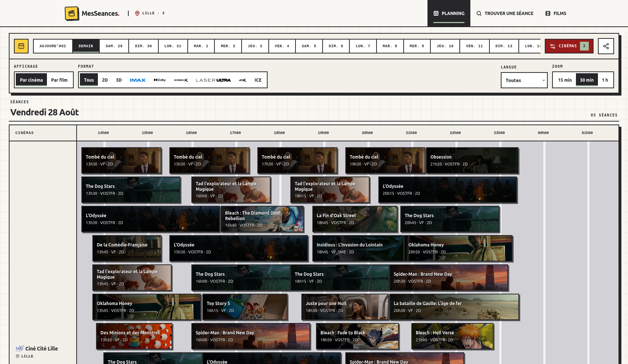Open Juste pour une Nuit 18h30 showing
Viewport: 628px width, 364px height.
click(x=345, y=307)
